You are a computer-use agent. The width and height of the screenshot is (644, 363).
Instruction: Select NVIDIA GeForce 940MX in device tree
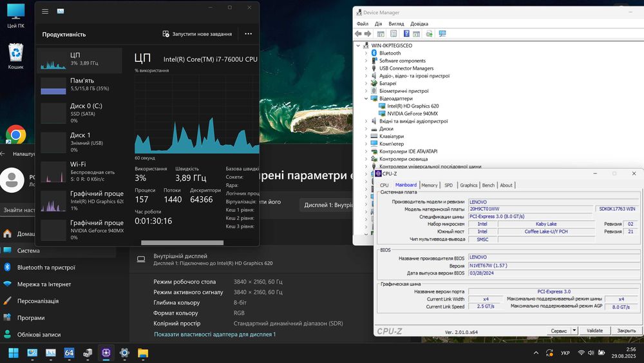pyautogui.click(x=412, y=113)
